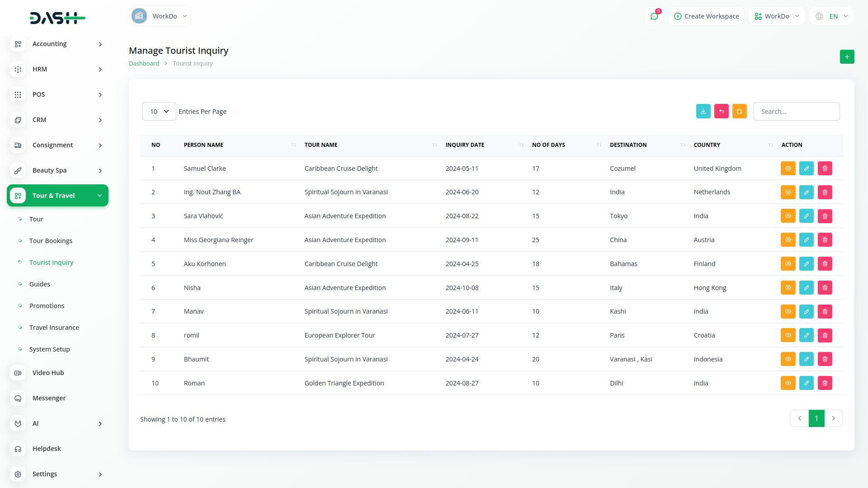Open Tour Bookings in sidebar
The image size is (868, 488).
[51, 241]
